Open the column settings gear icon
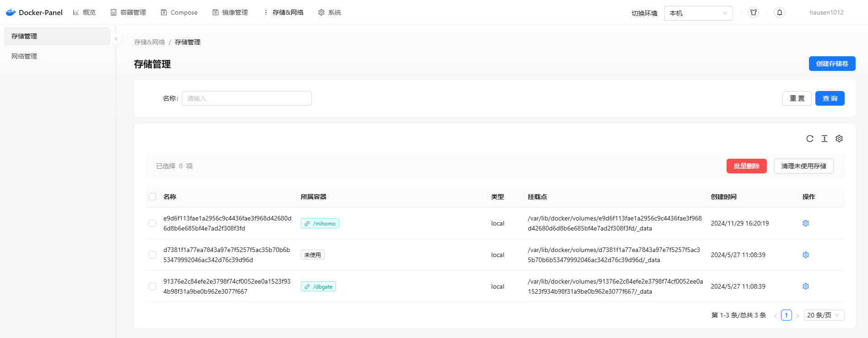868x338 pixels. tap(839, 139)
